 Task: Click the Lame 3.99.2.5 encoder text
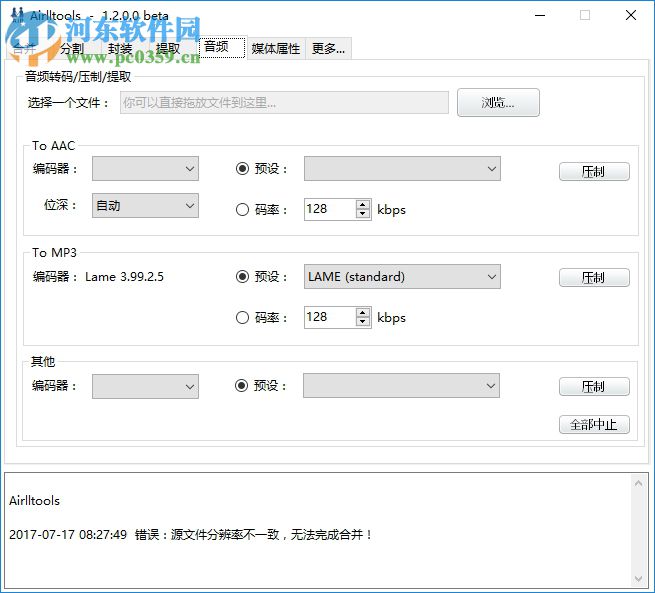tap(124, 277)
